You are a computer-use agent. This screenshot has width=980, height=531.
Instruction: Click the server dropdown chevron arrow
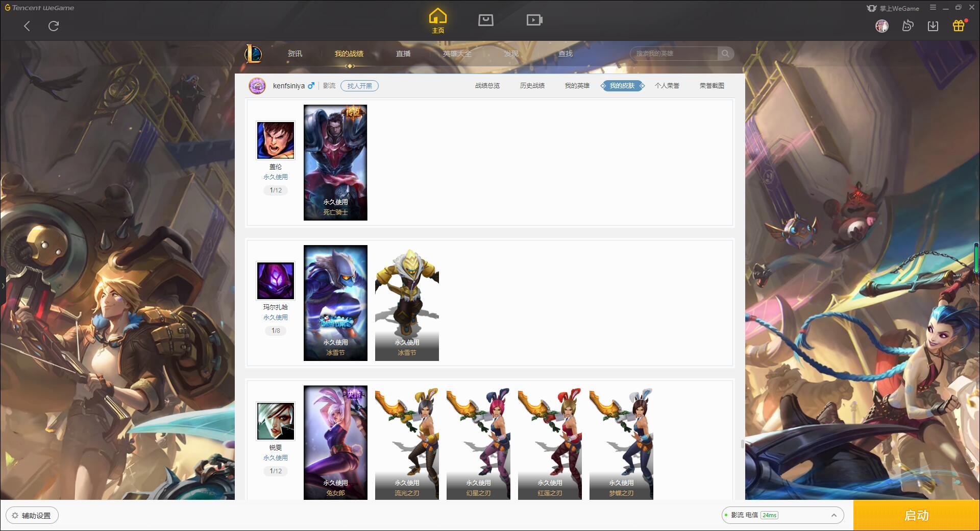coord(834,516)
